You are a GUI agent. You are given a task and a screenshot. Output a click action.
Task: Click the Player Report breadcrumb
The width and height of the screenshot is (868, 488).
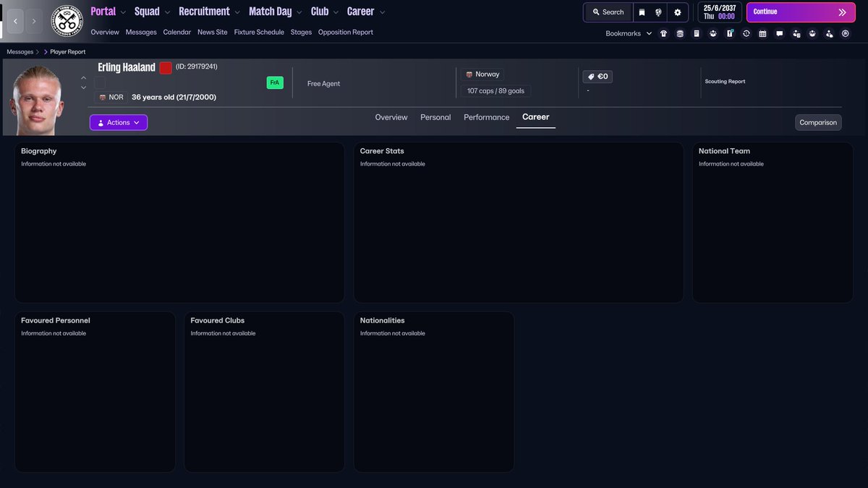pos(67,52)
